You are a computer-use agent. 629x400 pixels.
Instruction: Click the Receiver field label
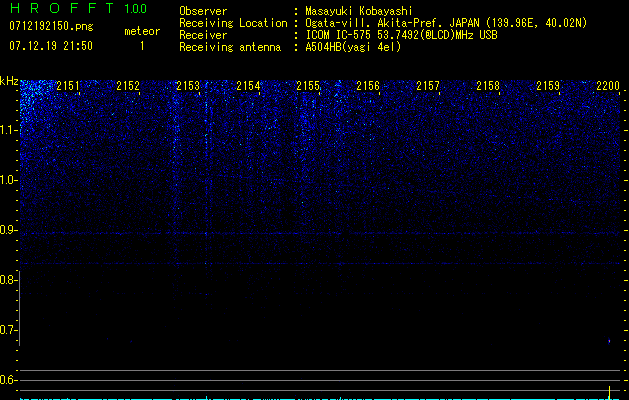tap(203, 35)
